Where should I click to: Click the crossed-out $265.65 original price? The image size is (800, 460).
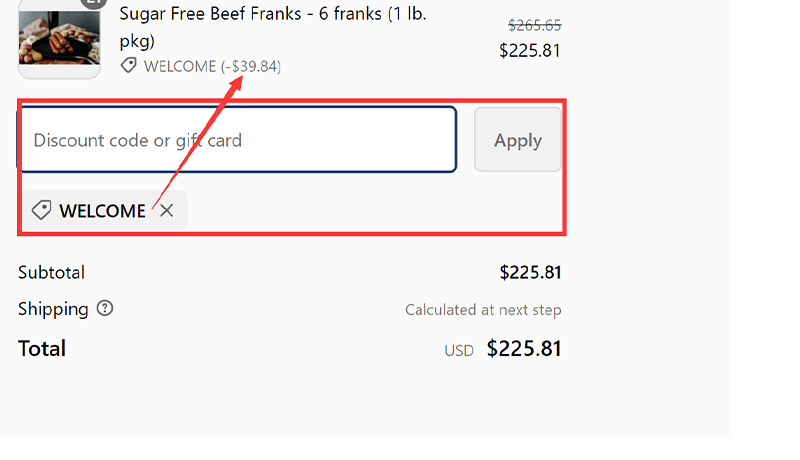tap(534, 26)
